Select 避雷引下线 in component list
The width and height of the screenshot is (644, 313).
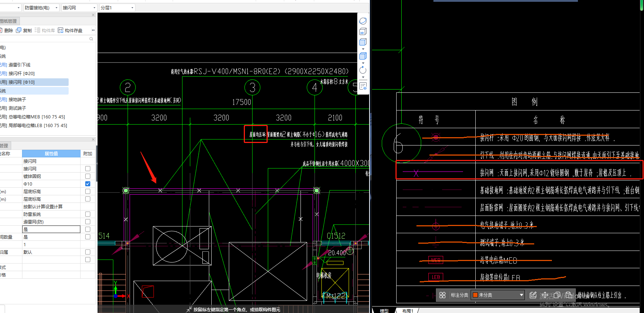(x=20, y=65)
